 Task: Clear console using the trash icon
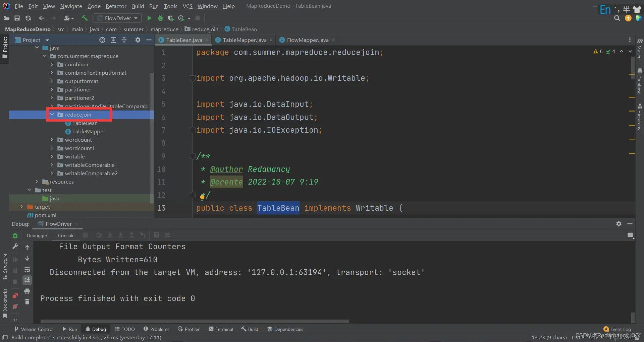click(27, 302)
